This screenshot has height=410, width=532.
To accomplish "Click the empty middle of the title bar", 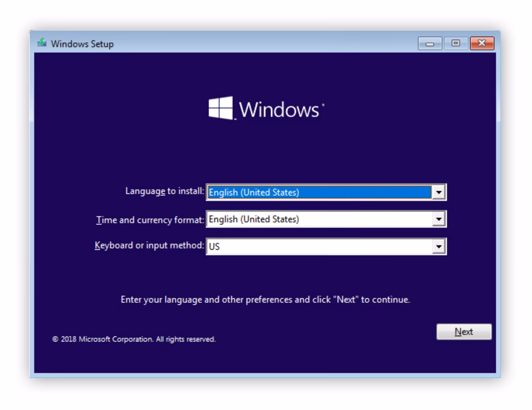I will pyautogui.click(x=265, y=44).
